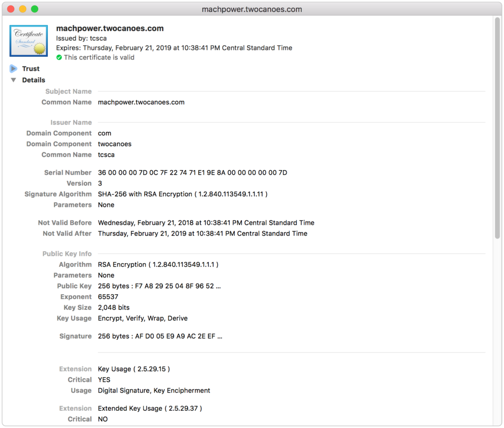Click the Not Valid After date value
The width and height of the screenshot is (504, 428).
point(202,234)
